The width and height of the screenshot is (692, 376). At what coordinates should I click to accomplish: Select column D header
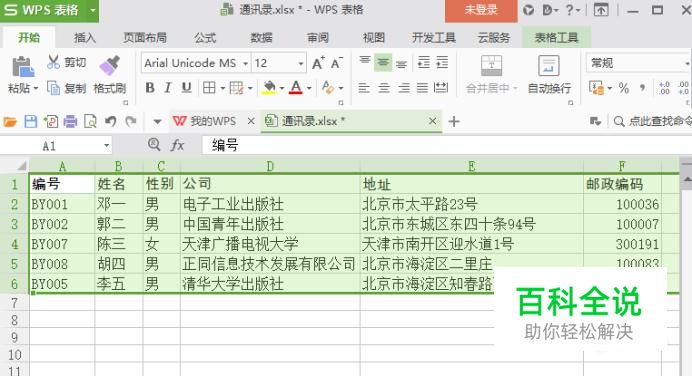point(270,166)
